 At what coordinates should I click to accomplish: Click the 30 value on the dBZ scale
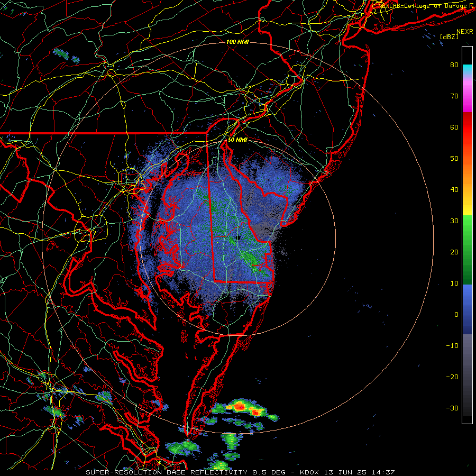pyautogui.click(x=454, y=221)
